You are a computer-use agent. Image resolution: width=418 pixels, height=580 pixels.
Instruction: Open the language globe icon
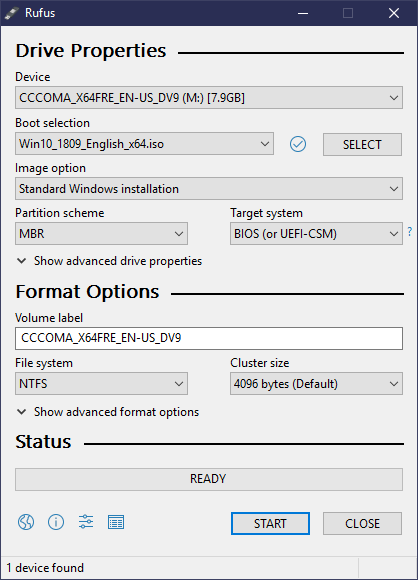pos(26,522)
